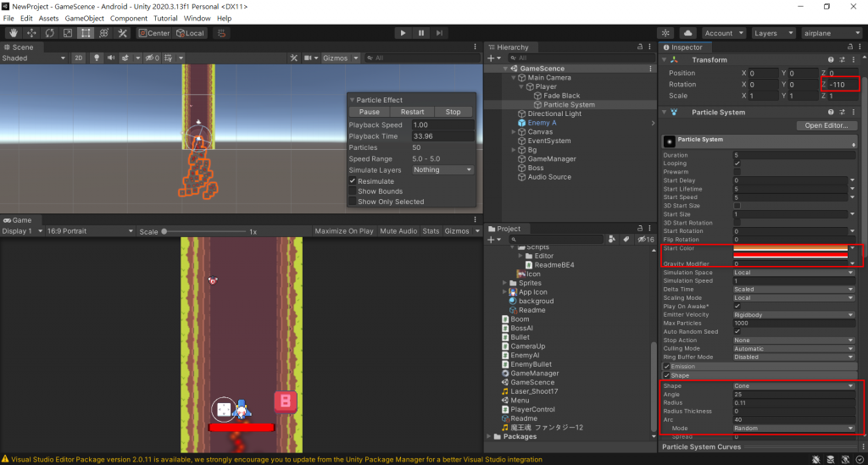This screenshot has width=868, height=465.
Task: Click the Play button
Action: (403, 33)
